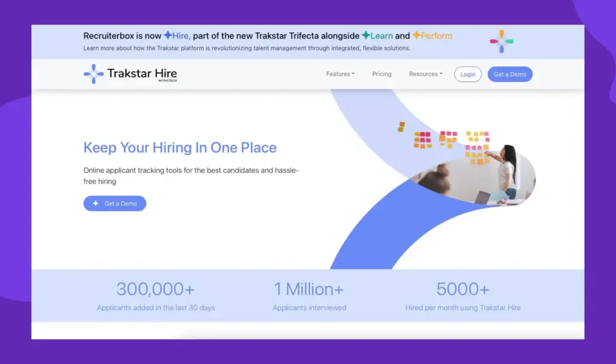Click the Keep Your Hiring In One Place heading
Viewport: 616px width, 364px height.
(x=180, y=147)
